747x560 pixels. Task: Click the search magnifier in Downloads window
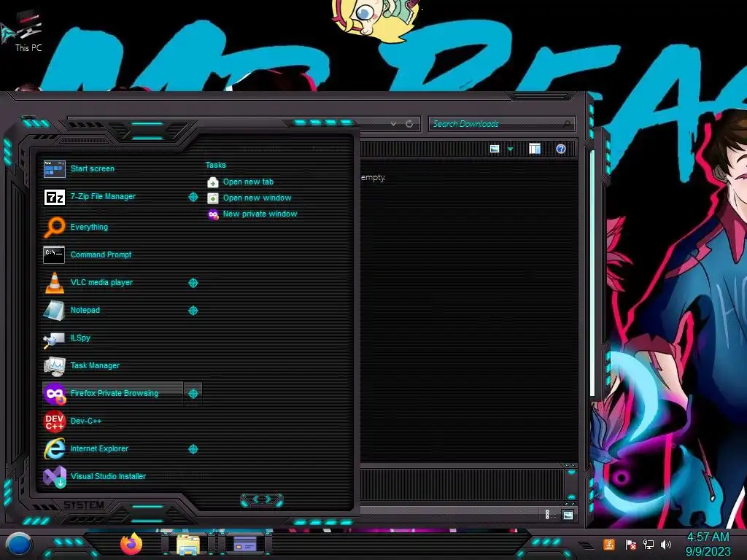pyautogui.click(x=567, y=124)
